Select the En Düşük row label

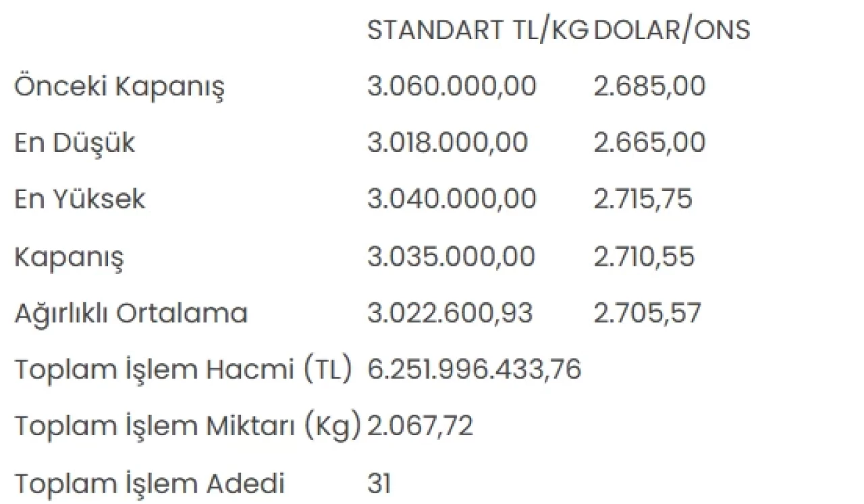pos(74,143)
